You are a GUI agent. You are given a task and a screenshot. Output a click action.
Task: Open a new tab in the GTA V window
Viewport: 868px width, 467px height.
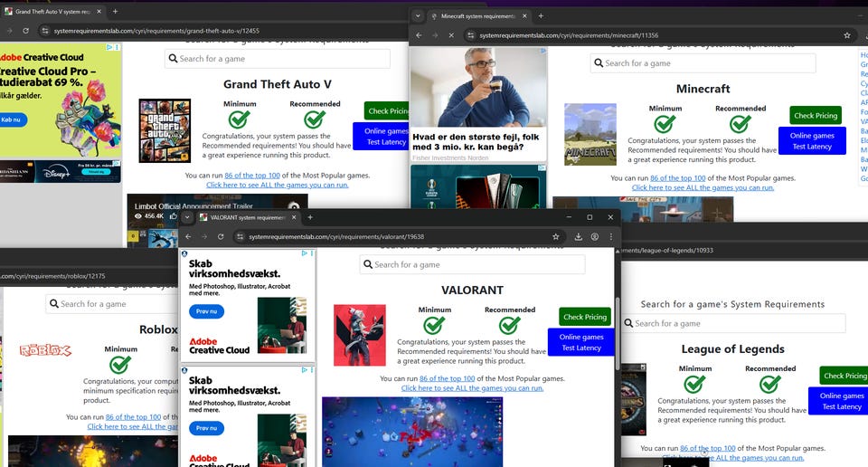tap(115, 11)
